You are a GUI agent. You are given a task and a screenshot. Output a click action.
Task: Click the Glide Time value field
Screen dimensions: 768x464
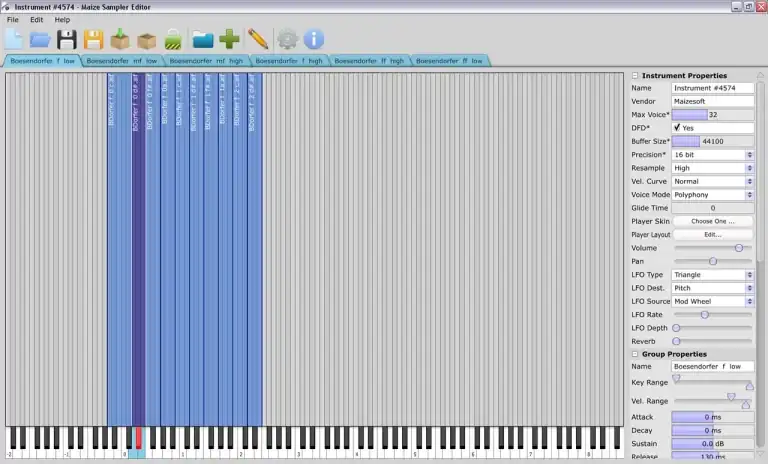pyautogui.click(x=713, y=208)
